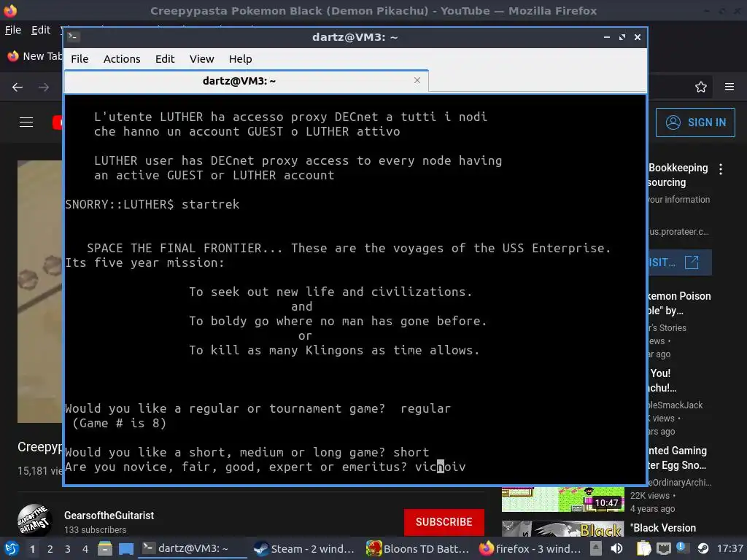Open the ad options three-dot menu
Image resolution: width=747 pixels, height=560 pixels.
pos(721,169)
